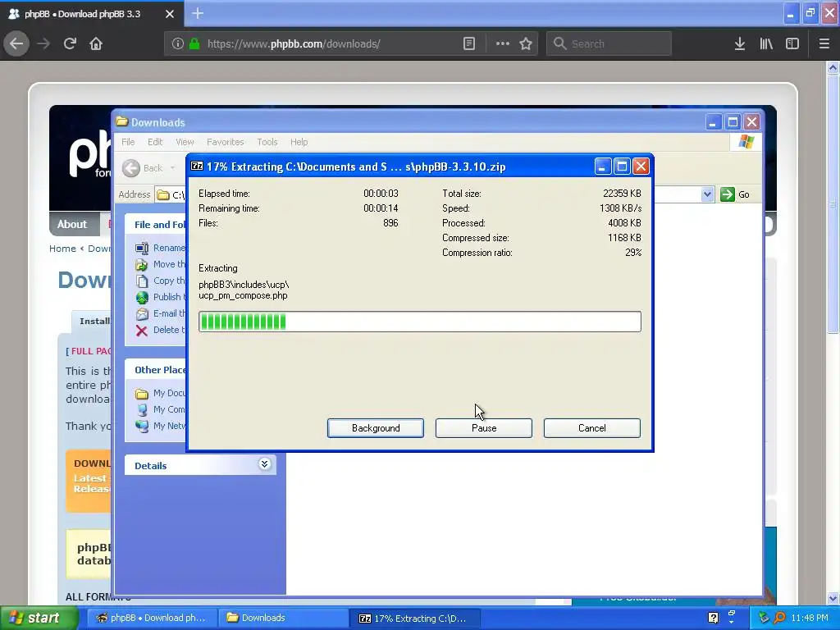Click Rename this file task
This screenshot has height=630, width=840.
pyautogui.click(x=160, y=248)
